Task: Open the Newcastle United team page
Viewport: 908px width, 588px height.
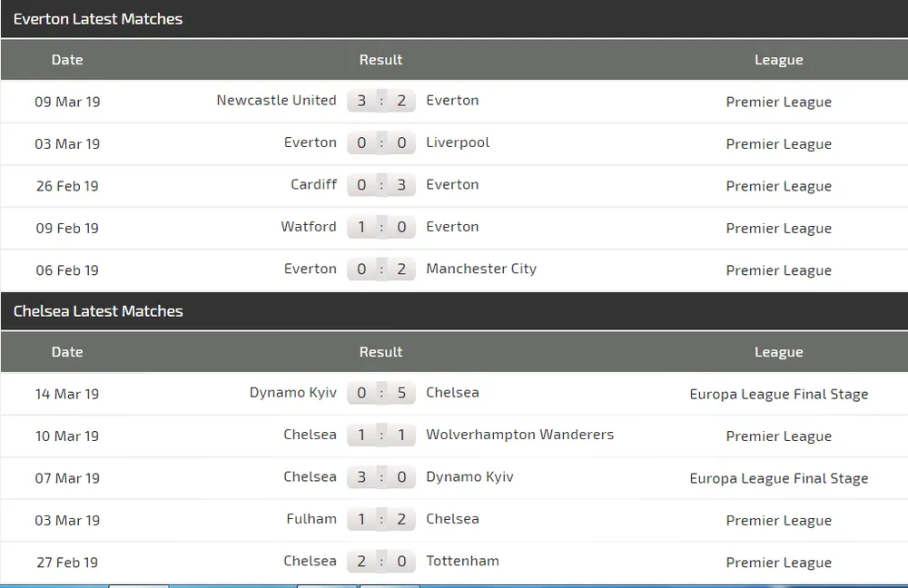Action: (x=276, y=101)
